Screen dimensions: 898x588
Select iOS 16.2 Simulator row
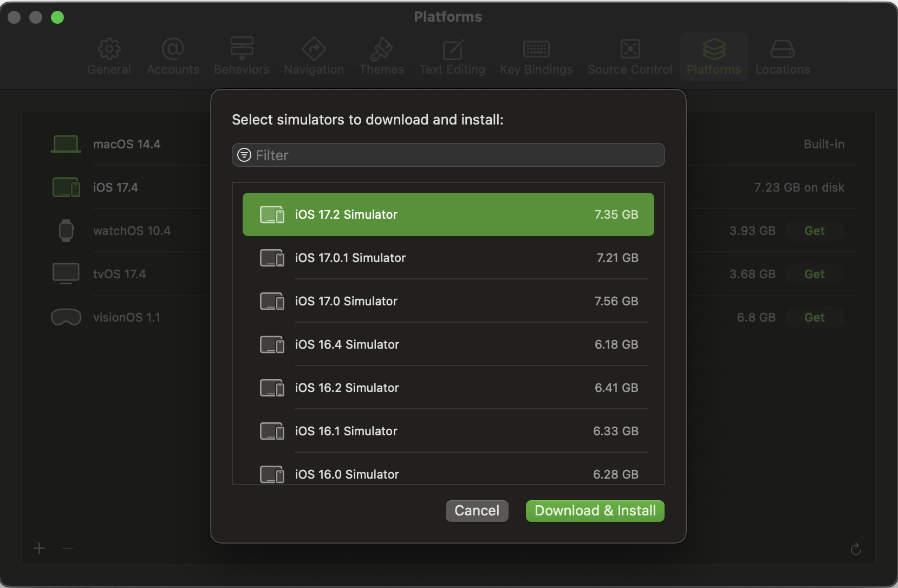448,388
